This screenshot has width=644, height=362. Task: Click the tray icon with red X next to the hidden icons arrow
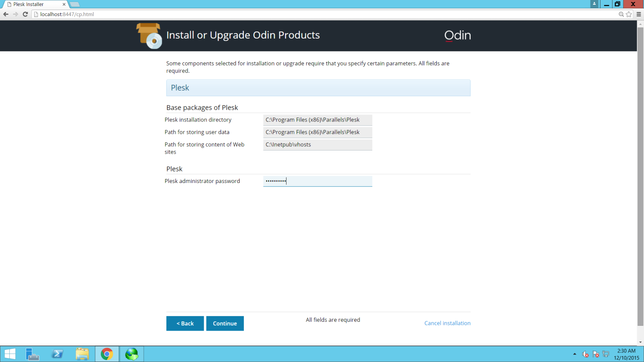585,354
